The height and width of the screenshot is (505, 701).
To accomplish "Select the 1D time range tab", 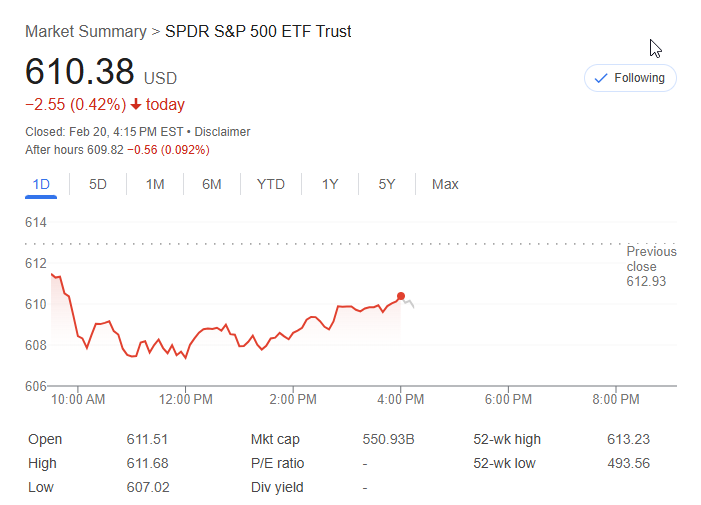I will 41,184.
